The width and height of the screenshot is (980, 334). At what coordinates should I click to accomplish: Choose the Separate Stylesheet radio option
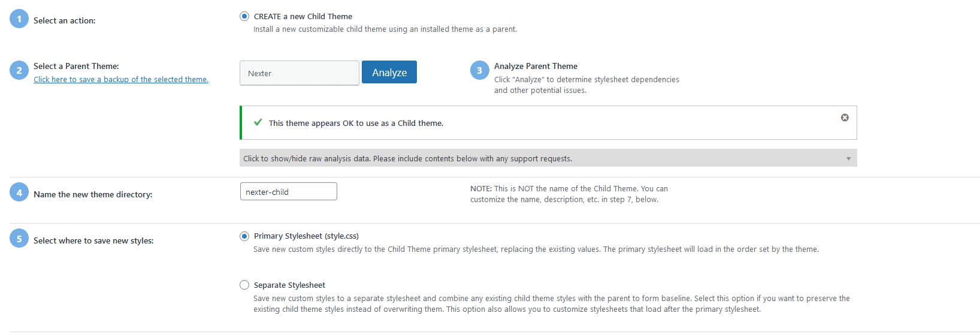point(244,285)
